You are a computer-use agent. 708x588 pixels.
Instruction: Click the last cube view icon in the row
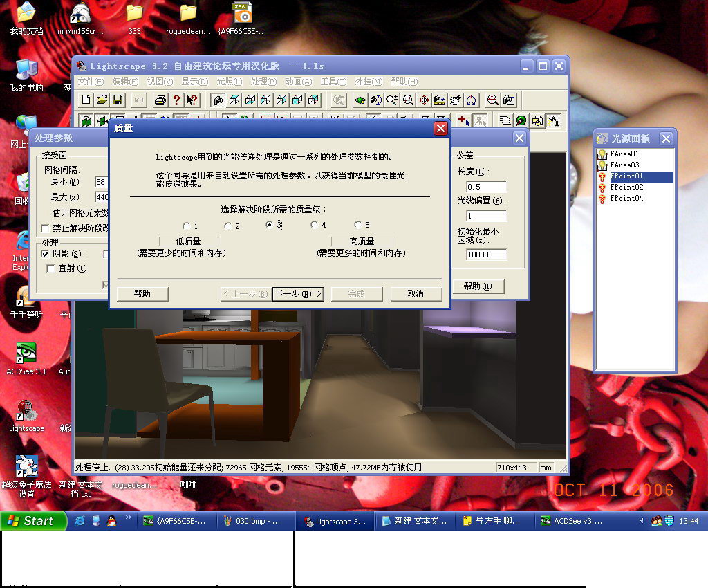pyautogui.click(x=313, y=100)
